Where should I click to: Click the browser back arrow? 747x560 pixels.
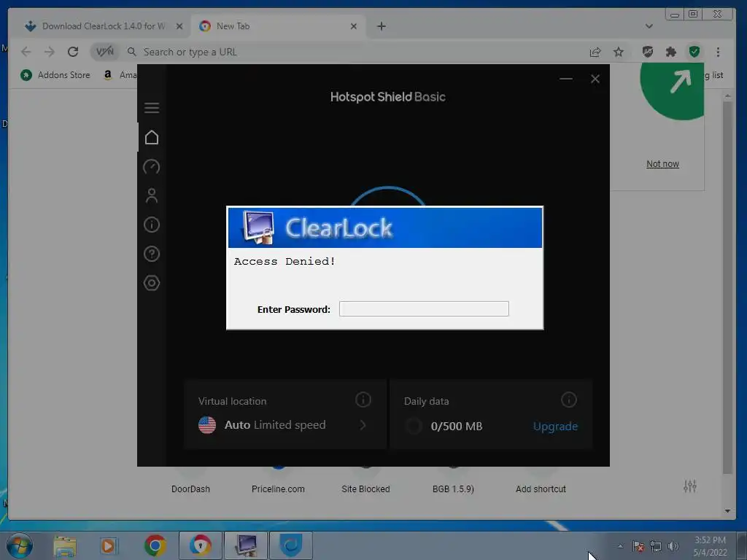[x=26, y=52]
